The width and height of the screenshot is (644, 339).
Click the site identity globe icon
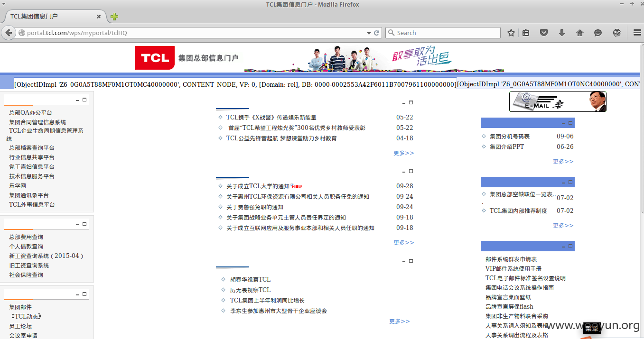(21, 33)
